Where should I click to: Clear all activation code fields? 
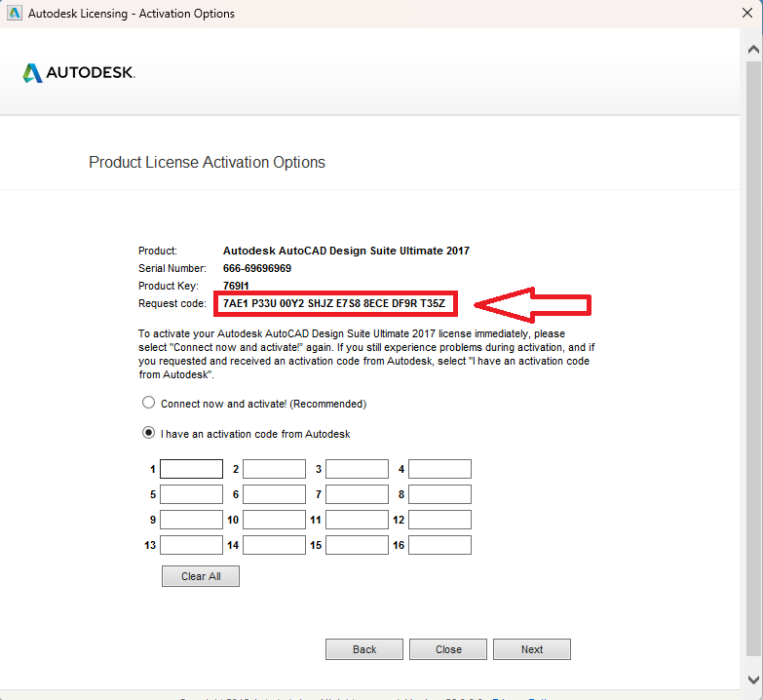[x=201, y=576]
